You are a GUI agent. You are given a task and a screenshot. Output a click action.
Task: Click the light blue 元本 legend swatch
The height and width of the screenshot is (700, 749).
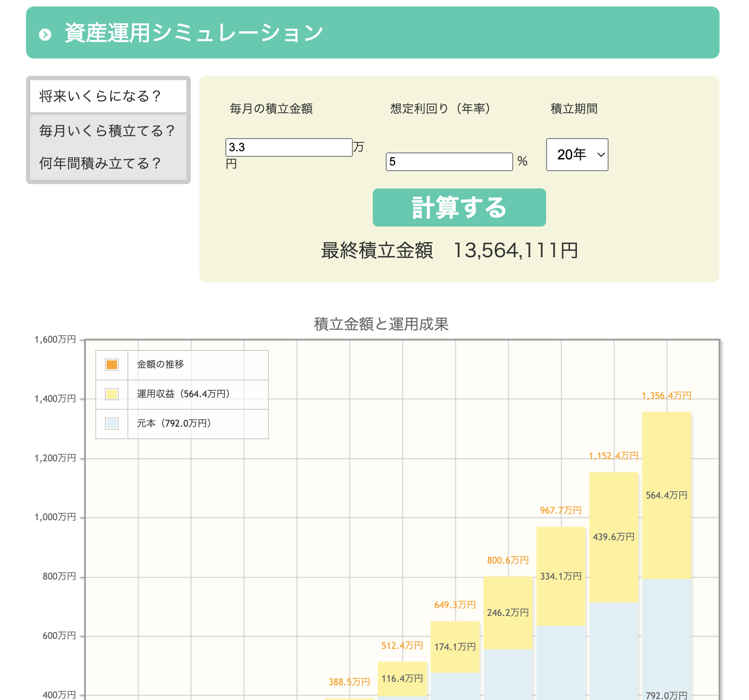tap(111, 424)
